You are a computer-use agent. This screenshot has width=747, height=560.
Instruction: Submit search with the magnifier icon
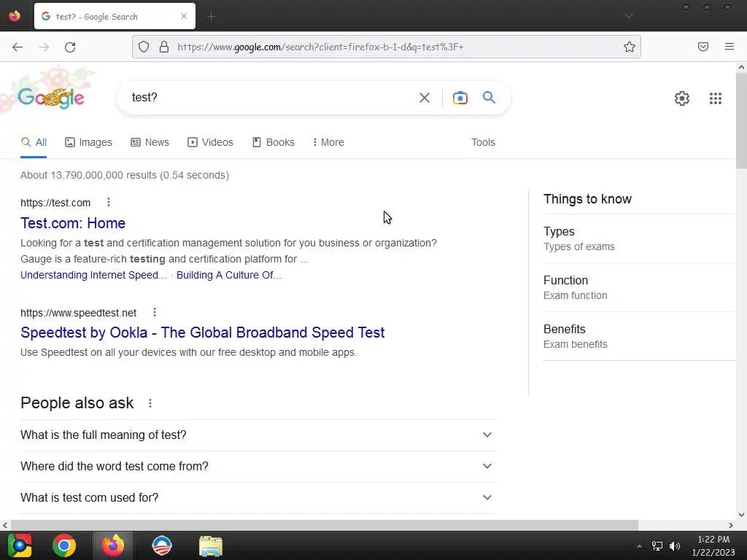[x=489, y=98]
